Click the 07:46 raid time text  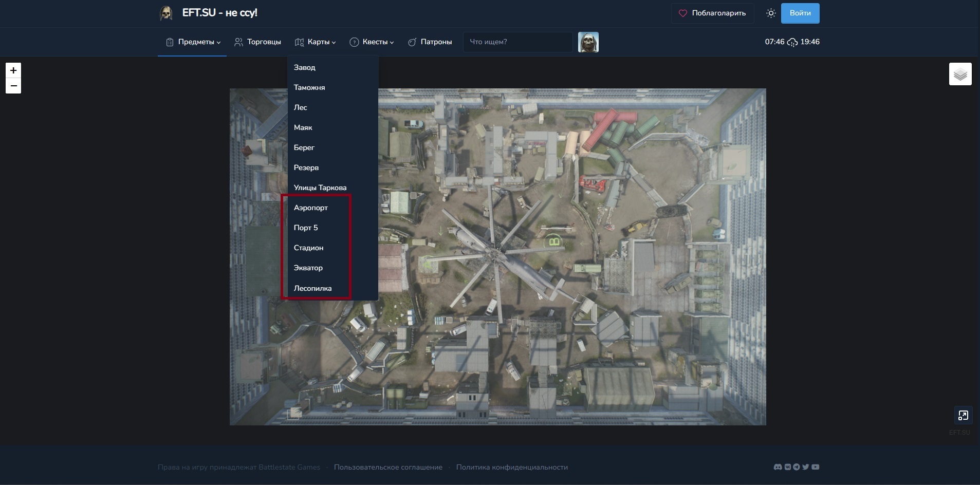click(774, 42)
